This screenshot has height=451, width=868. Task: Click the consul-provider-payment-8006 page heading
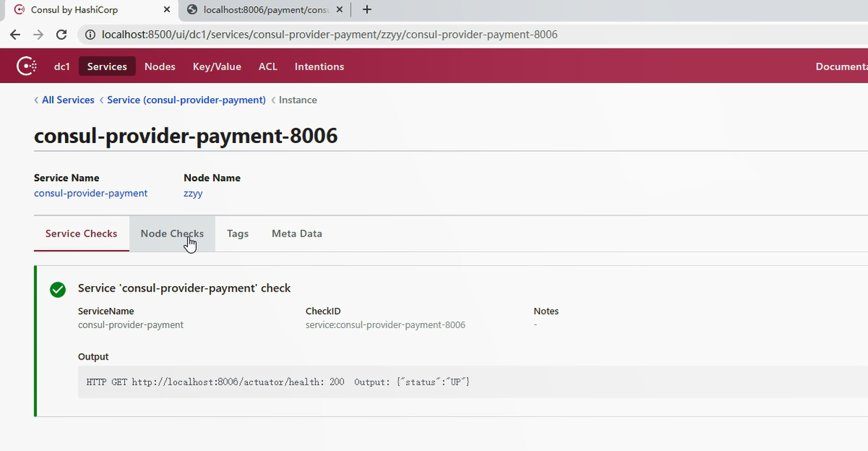pyautogui.click(x=186, y=136)
